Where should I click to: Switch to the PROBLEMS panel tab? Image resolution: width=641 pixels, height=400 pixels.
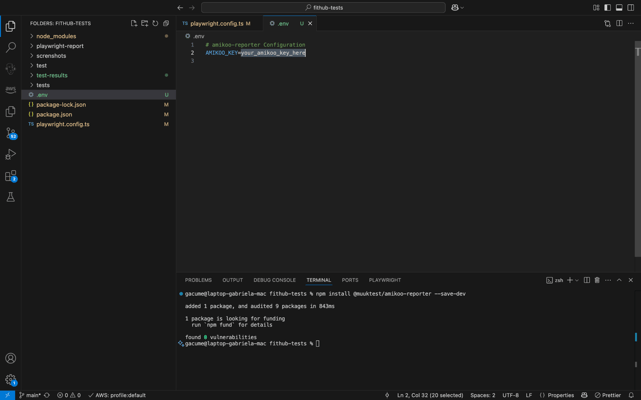click(198, 280)
